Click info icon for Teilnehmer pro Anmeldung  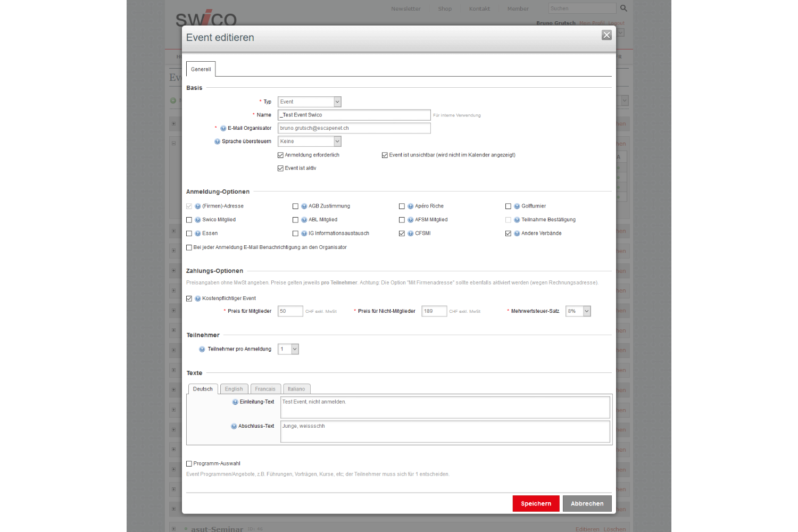pyautogui.click(x=202, y=350)
